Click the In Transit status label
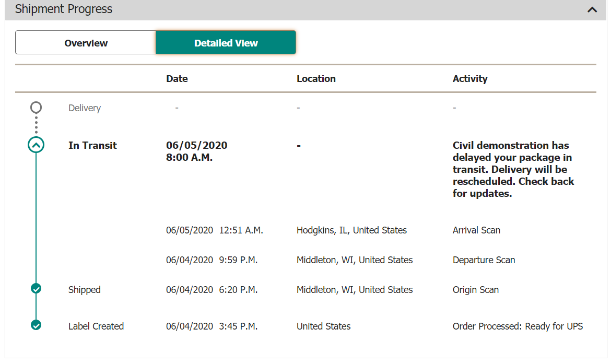 click(x=92, y=146)
